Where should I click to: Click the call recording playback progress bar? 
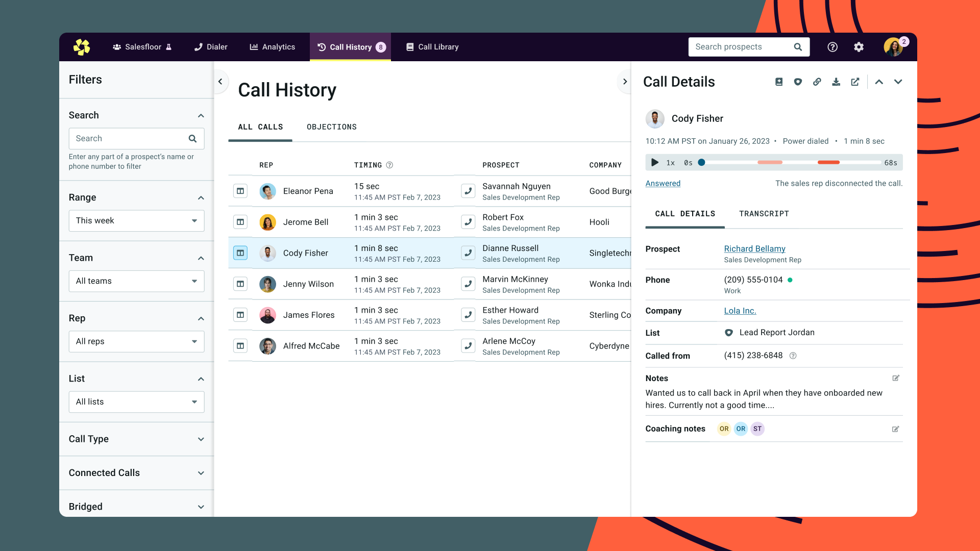pyautogui.click(x=791, y=163)
